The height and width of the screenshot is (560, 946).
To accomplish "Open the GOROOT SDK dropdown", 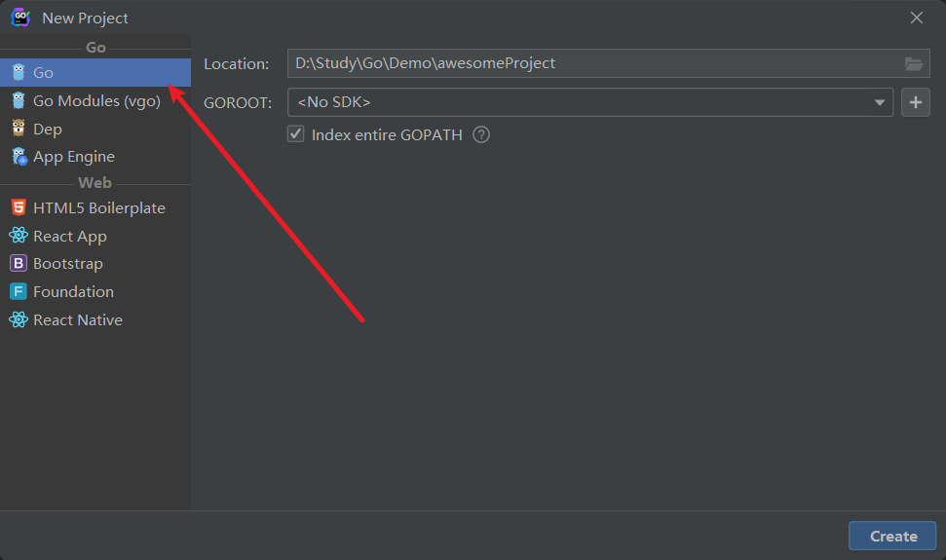I will [590, 102].
